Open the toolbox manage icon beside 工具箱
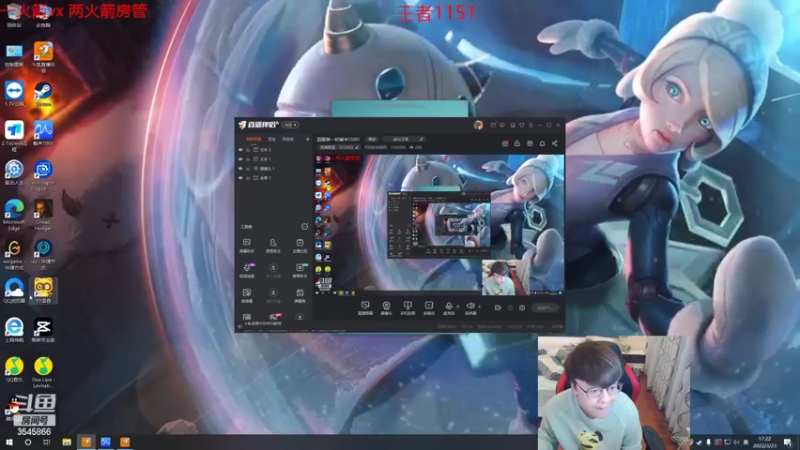Image resolution: width=800 pixels, height=450 pixels. click(x=305, y=227)
